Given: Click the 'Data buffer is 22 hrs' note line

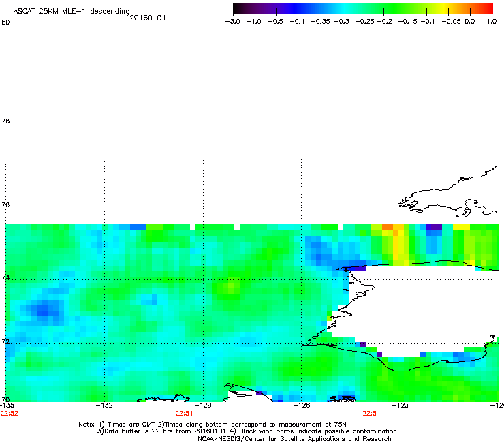Looking at the screenshot, I should [x=247, y=431].
